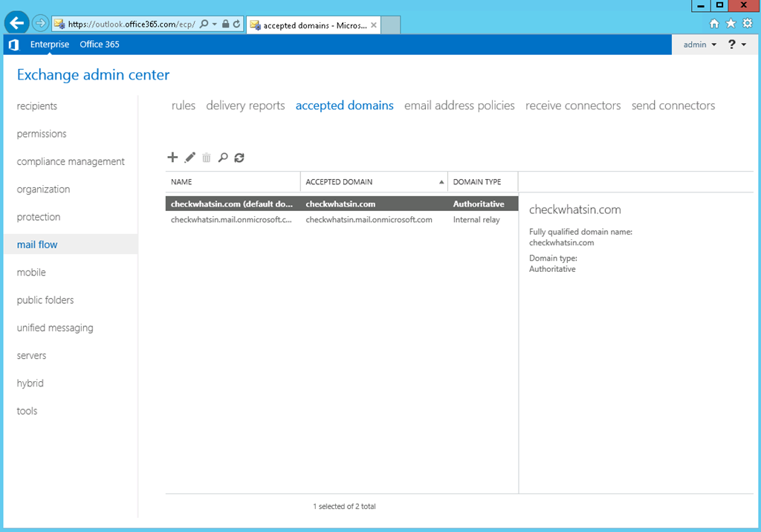Open the Enterprise link in header
This screenshot has width=761, height=532.
pyautogui.click(x=50, y=45)
